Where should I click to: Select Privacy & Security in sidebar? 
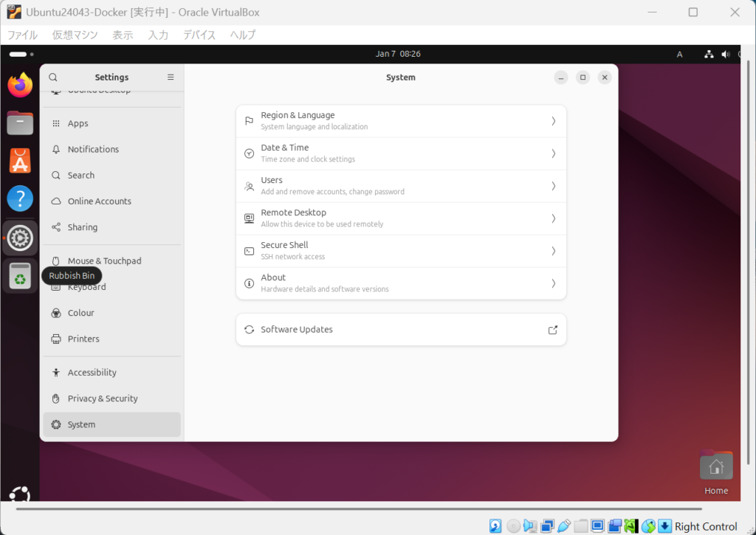[x=103, y=398]
